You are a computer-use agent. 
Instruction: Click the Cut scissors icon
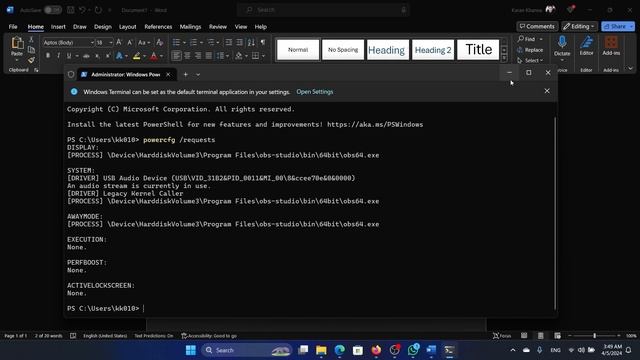coord(31,40)
